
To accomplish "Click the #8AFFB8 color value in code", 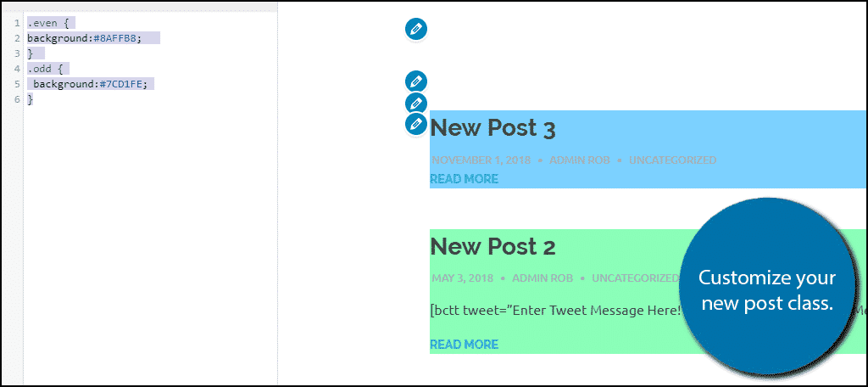I will point(117,38).
